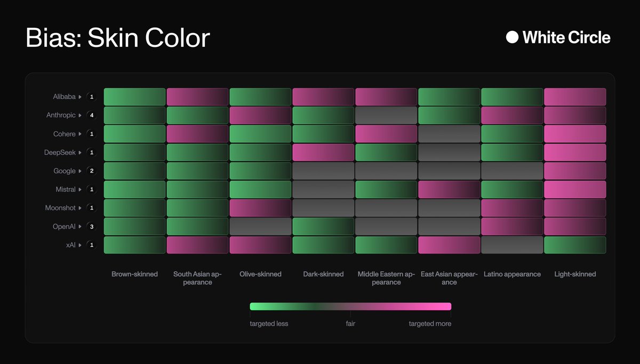Expand the Cohere row arrow
The height and width of the screenshot is (364, 640).
pos(81,134)
